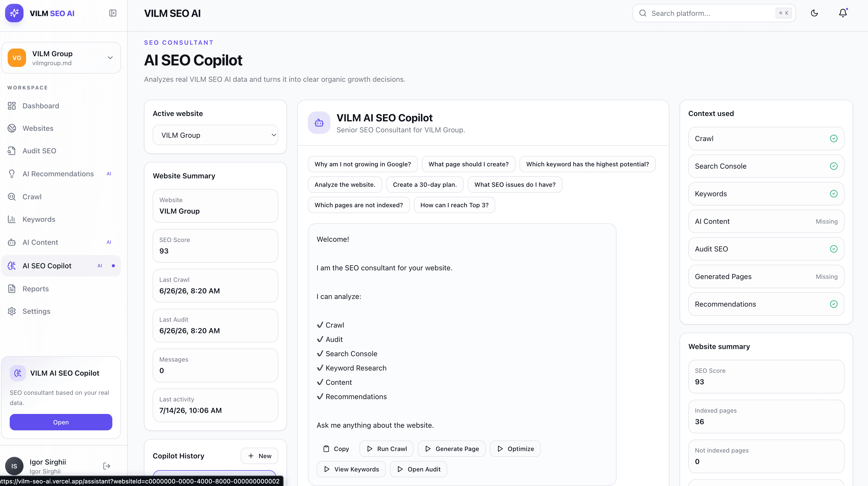
Task: Expand the VILM Group workspace switcher chevron
Action: click(x=110, y=58)
